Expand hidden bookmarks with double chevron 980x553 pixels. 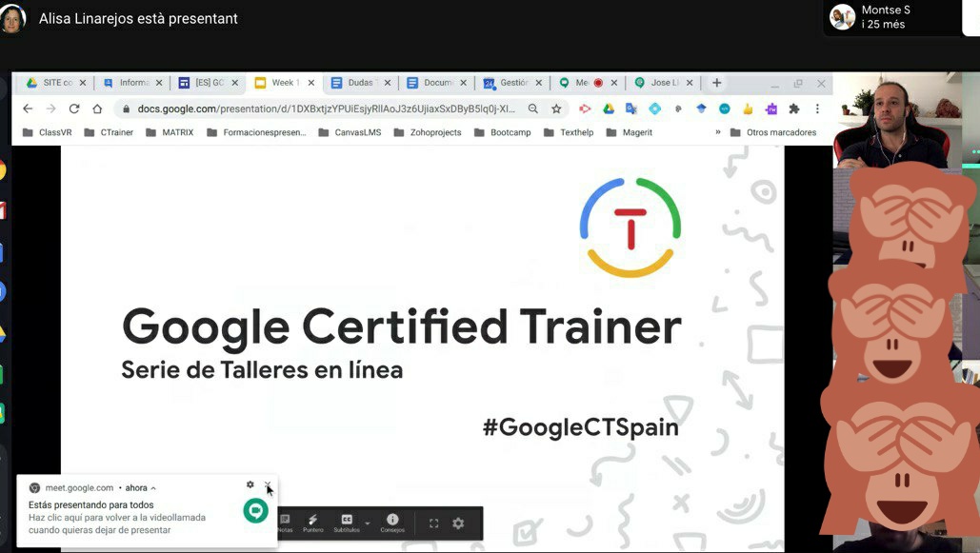[717, 132]
